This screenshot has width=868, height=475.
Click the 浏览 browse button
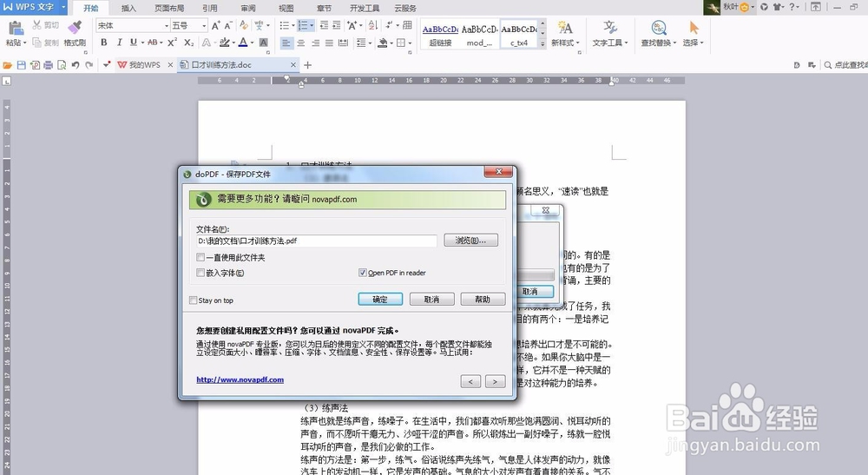click(x=470, y=241)
